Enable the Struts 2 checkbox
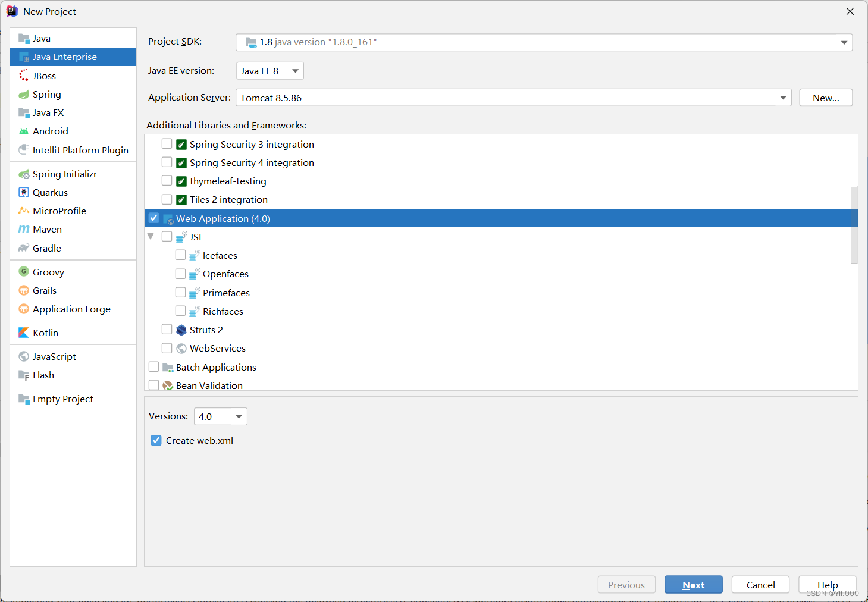This screenshot has width=868, height=602. coord(167,330)
